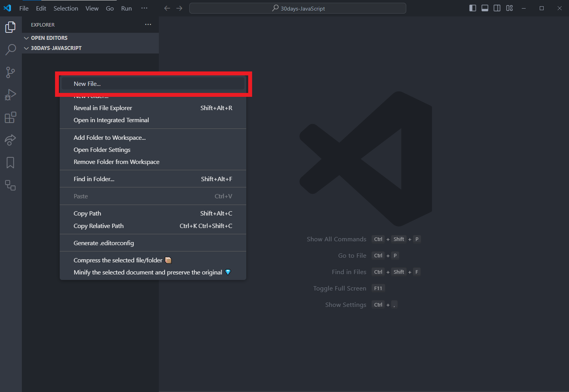Choose Open in Integrated Terminal
Image resolution: width=569 pixels, height=392 pixels.
153,120
